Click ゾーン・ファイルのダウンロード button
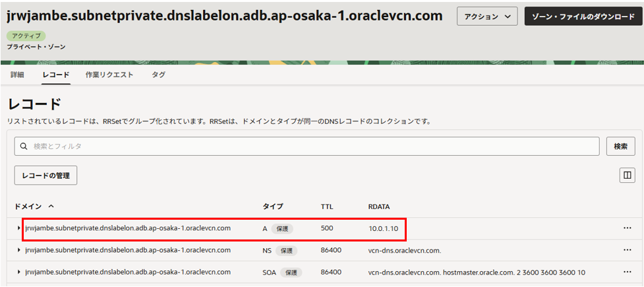This screenshot has height=287, width=644. coord(583,16)
